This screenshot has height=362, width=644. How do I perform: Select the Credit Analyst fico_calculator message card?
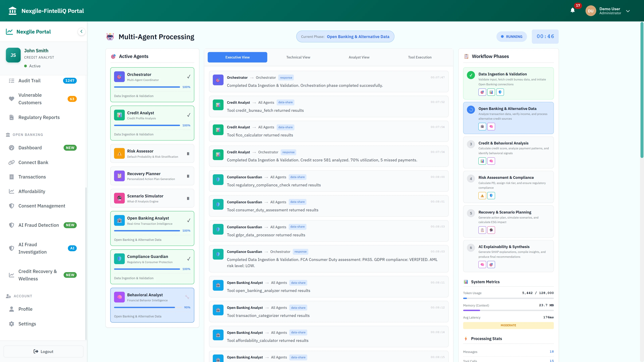tap(329, 131)
